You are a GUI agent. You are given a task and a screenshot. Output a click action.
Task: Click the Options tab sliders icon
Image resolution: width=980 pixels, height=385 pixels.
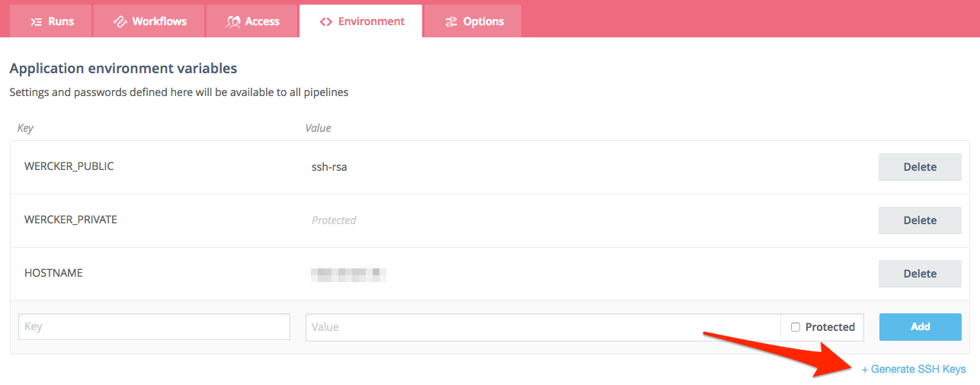point(452,21)
